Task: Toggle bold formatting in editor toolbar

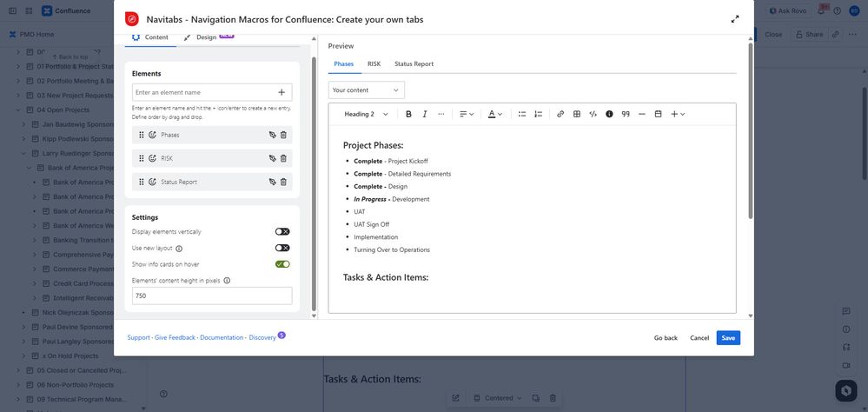Action: (x=408, y=114)
